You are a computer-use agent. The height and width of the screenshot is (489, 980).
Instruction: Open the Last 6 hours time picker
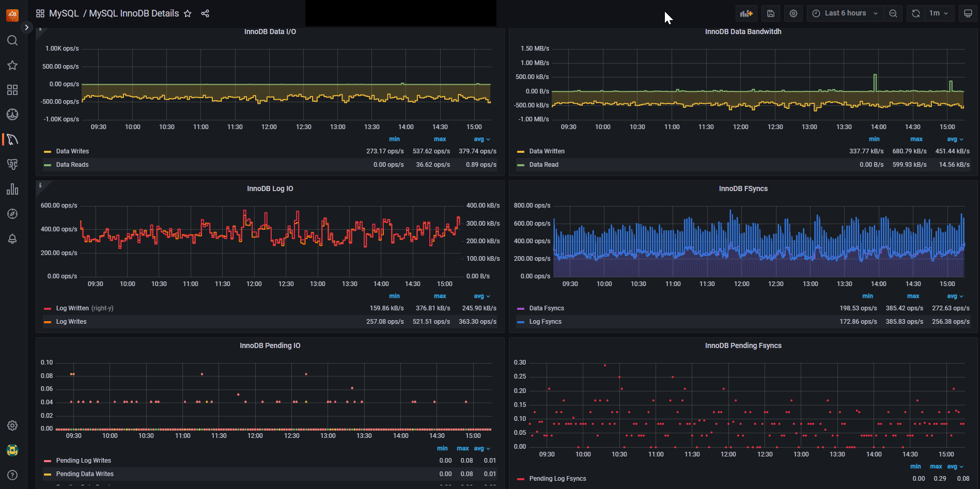(845, 13)
